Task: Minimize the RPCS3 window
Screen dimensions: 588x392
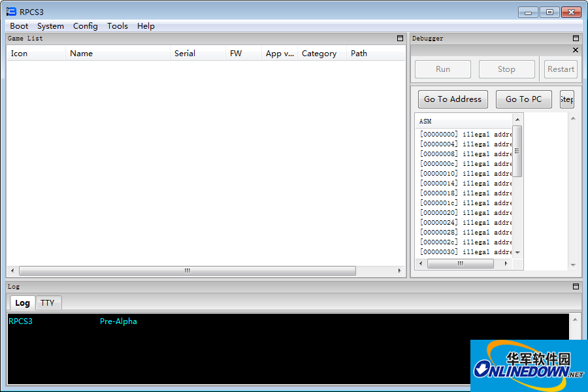Action: 528,12
